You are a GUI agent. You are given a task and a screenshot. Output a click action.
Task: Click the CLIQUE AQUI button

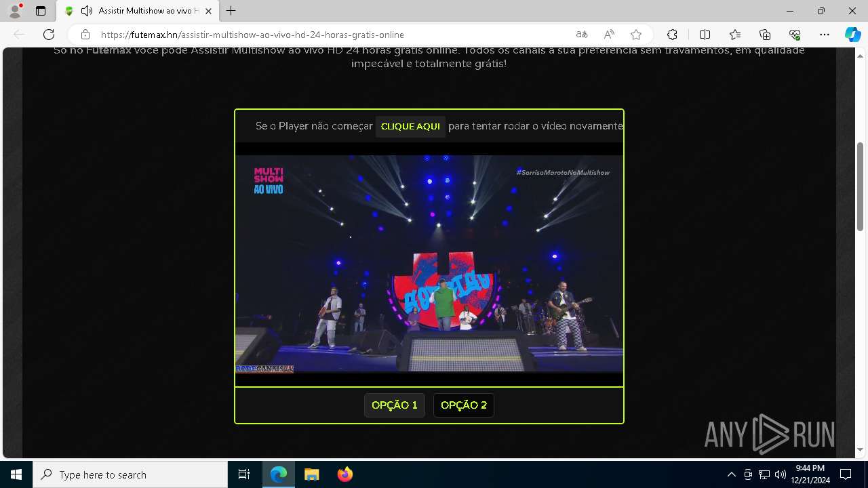(x=410, y=127)
